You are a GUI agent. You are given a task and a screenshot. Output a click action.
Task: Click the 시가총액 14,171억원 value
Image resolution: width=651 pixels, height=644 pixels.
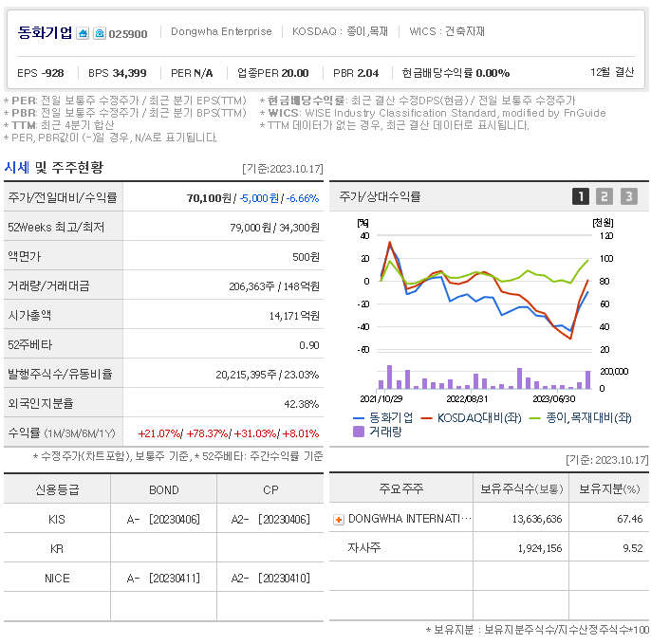click(294, 316)
